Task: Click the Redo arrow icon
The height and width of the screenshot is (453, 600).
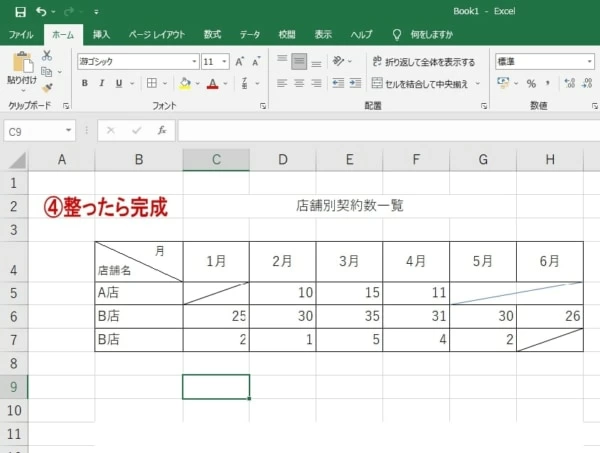Action: tap(69, 12)
